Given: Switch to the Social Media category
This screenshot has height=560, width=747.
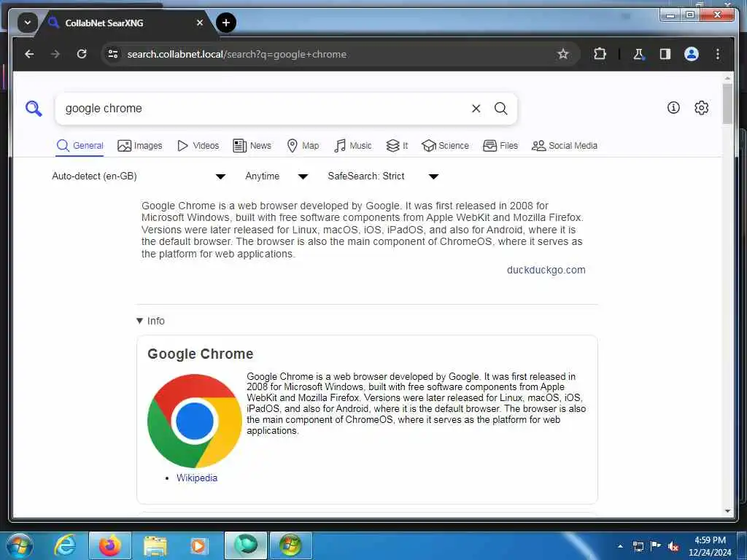Looking at the screenshot, I should click(x=565, y=146).
